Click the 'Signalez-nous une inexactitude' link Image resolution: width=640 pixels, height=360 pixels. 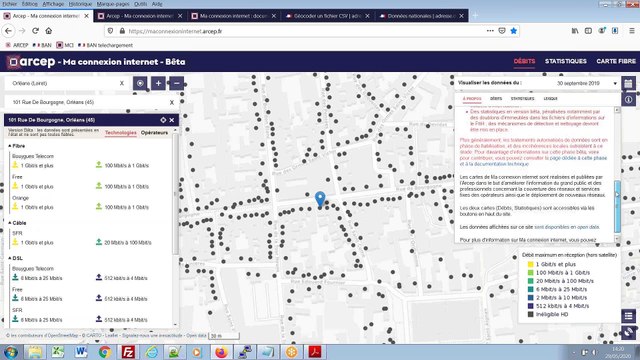tap(152, 336)
